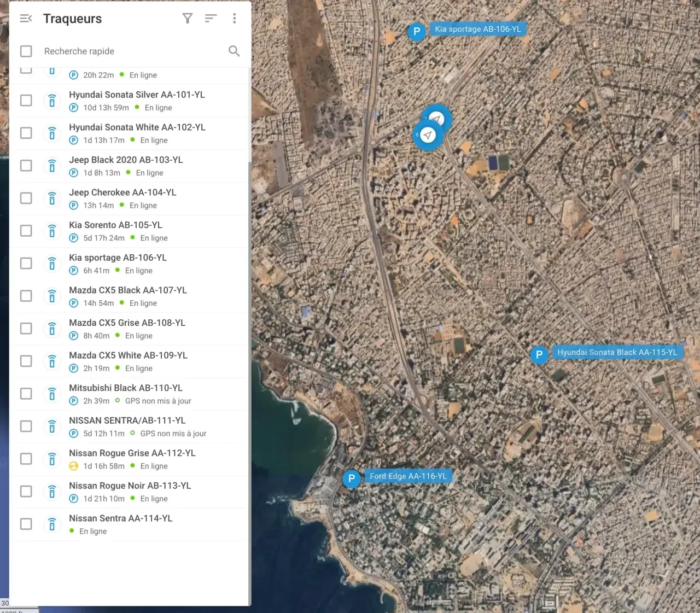
Task: Click tracker icon for Jeep Black 2020 AB-103-YL
Action: [x=52, y=166]
